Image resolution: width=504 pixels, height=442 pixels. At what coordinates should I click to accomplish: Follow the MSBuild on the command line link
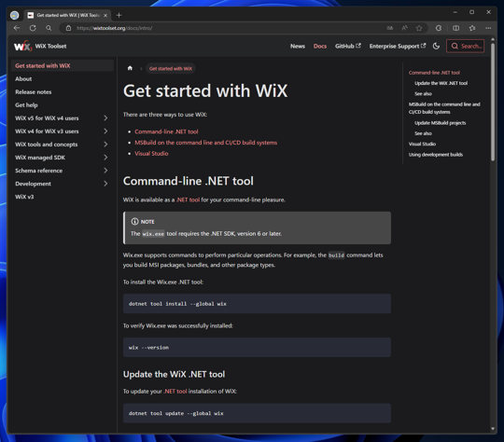[205, 143]
